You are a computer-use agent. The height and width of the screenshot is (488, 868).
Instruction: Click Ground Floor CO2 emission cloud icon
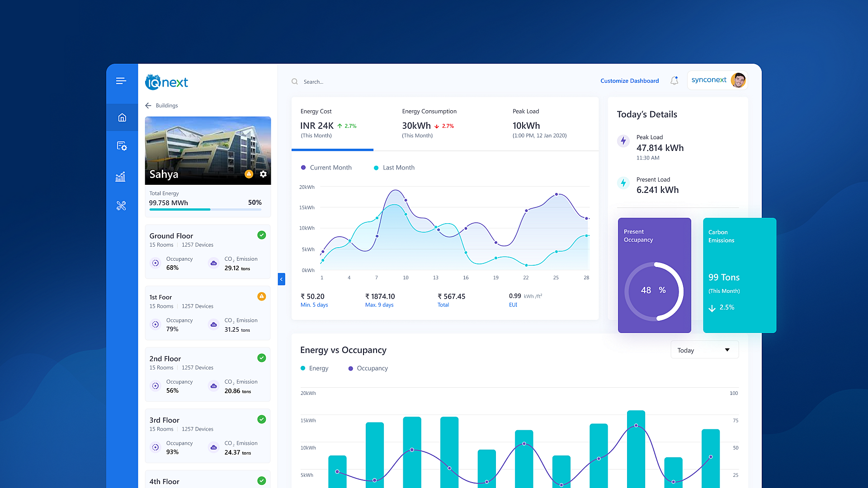click(214, 263)
